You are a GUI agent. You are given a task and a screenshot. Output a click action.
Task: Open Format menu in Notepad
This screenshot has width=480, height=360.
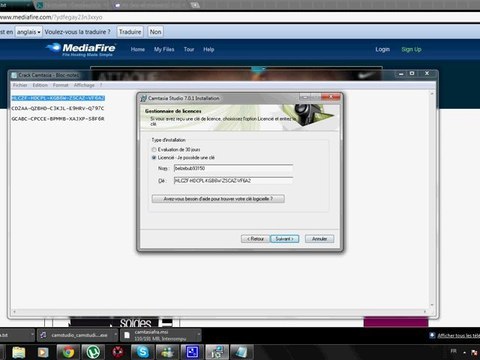60,85
